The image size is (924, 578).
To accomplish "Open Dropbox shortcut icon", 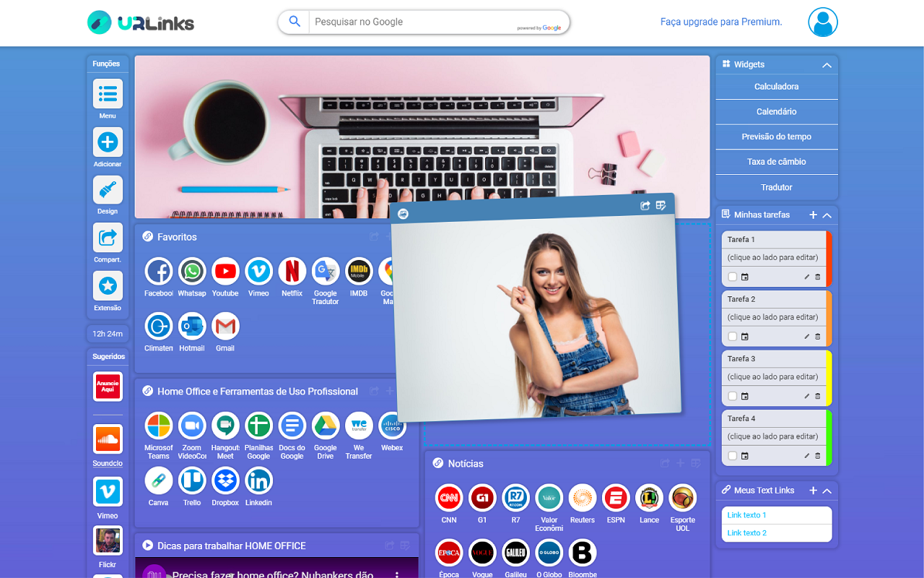I will point(225,481).
